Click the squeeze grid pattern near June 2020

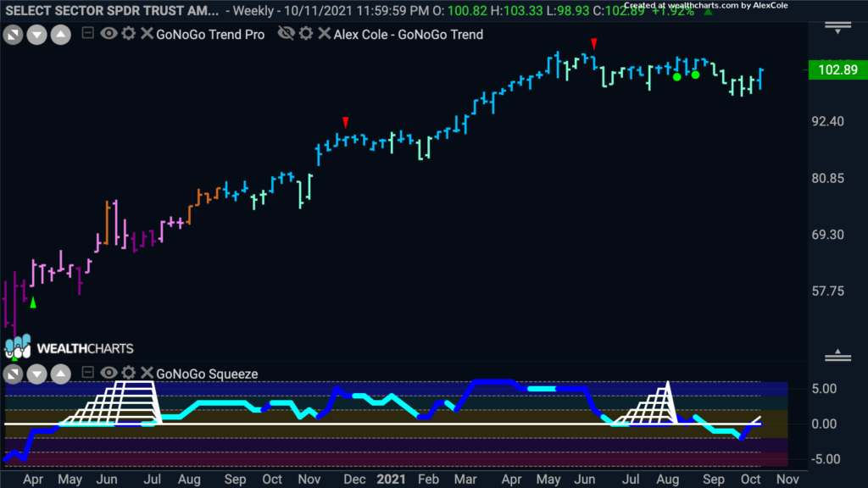point(111,403)
